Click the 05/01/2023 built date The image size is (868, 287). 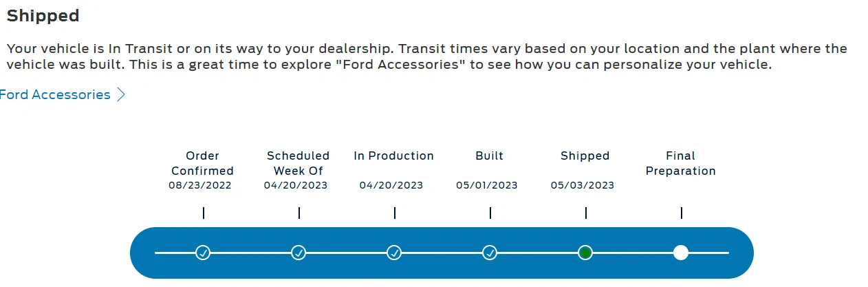487,185
